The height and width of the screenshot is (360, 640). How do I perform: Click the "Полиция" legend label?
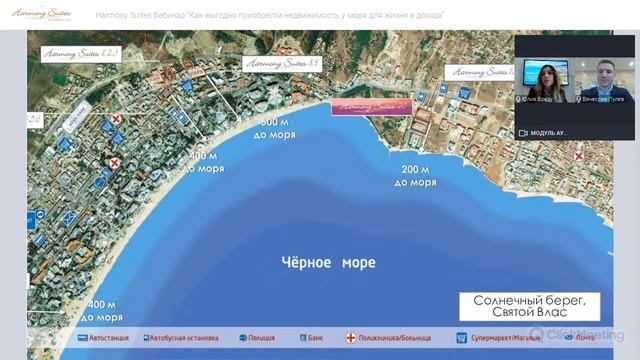(261, 338)
